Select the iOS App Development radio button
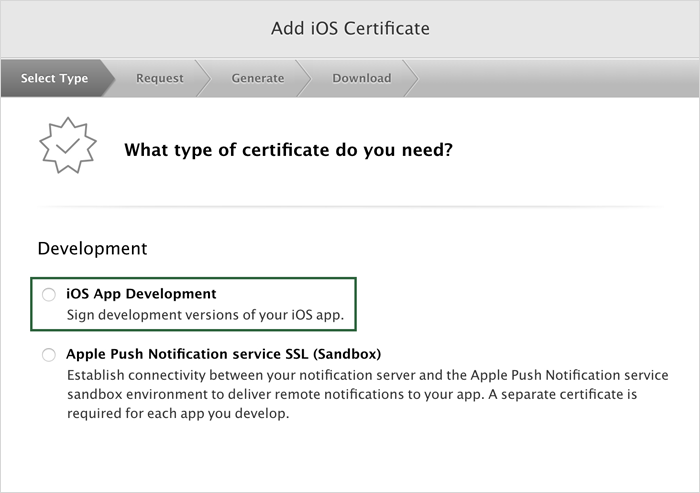Screen dimensions: 700x493 49,295
